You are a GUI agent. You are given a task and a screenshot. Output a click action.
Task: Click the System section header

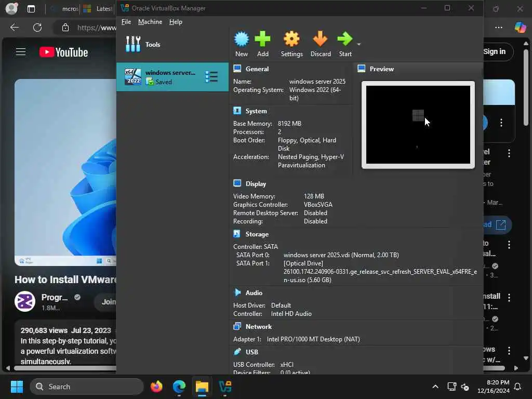point(256,111)
